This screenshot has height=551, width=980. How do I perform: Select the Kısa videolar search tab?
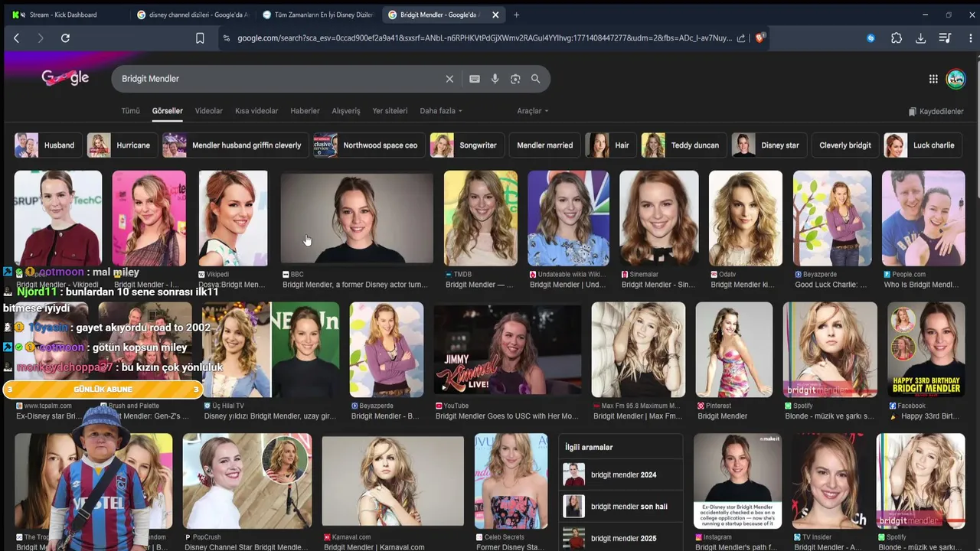click(x=256, y=111)
